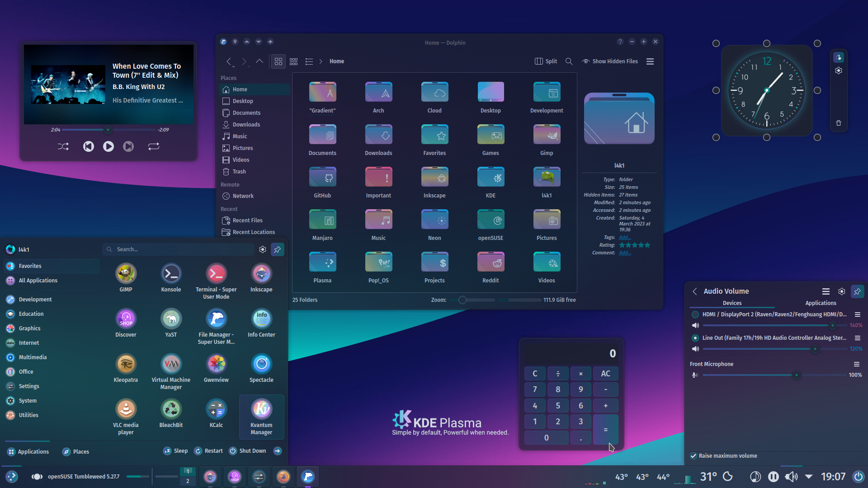Switch Dolphin to details list view

(x=309, y=61)
